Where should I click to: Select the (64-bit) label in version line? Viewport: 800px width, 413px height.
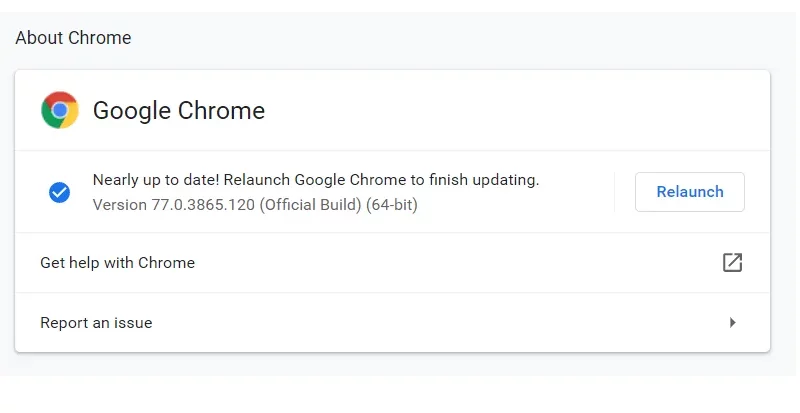pos(392,205)
